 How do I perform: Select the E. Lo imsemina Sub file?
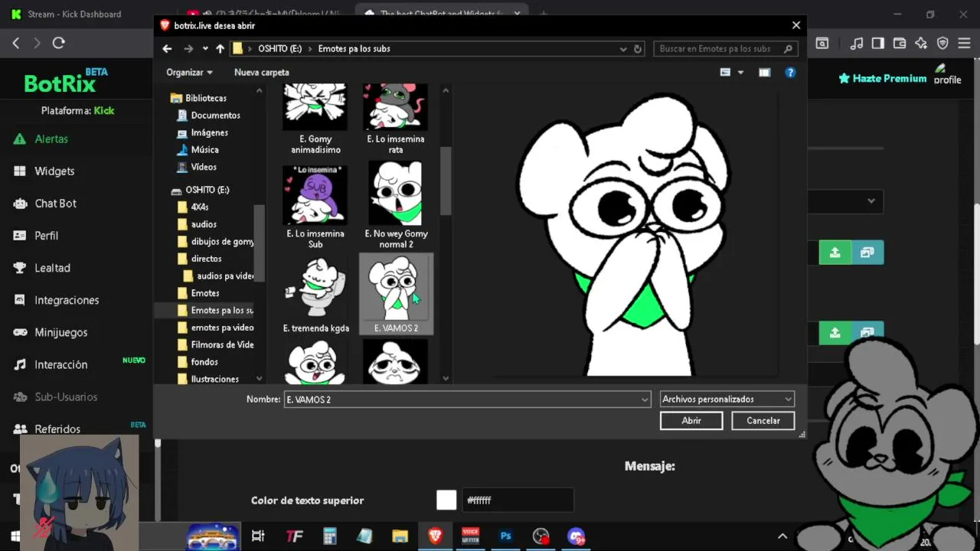315,207
